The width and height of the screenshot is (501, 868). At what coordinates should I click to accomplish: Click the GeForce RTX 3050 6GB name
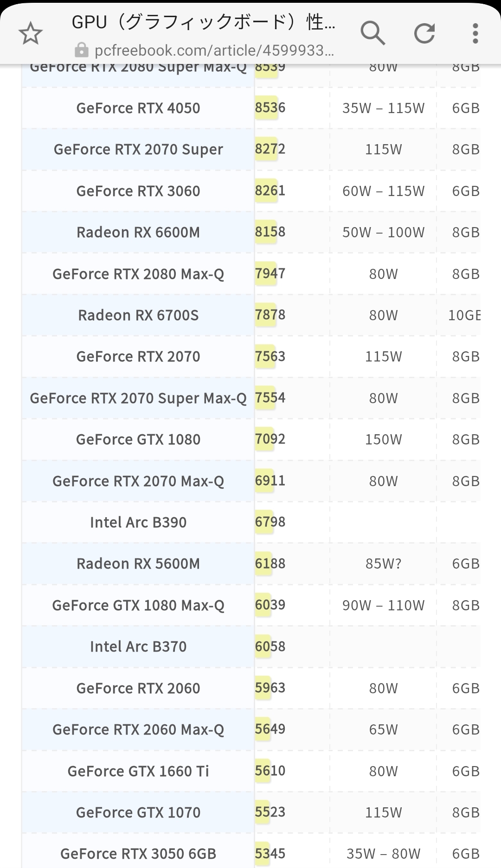pos(138,854)
